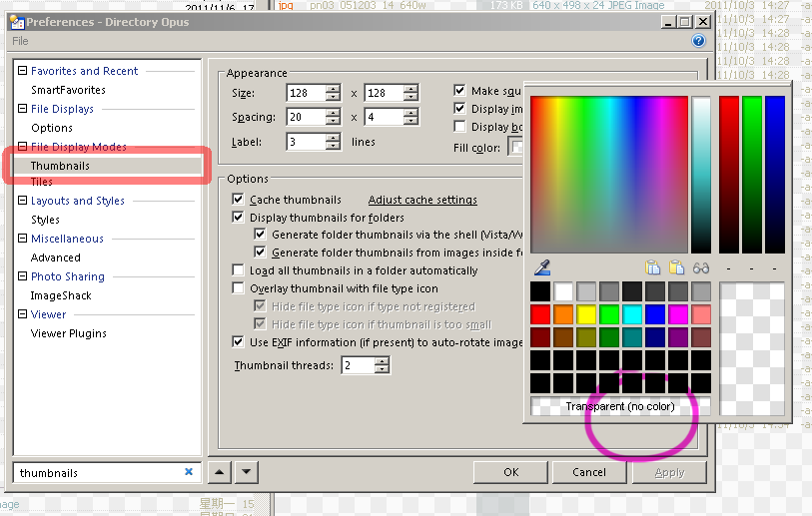
Task: Open the Viewer Plugins page
Action: click(x=68, y=333)
